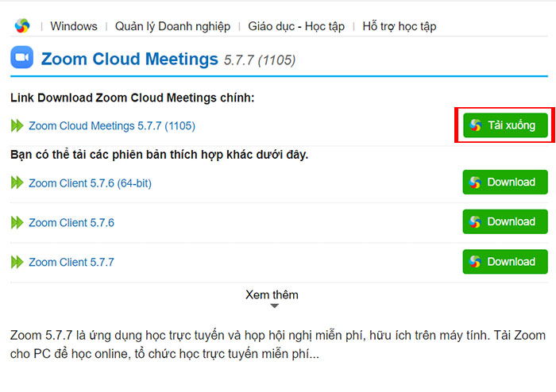Expand the Xem thêm section
The width and height of the screenshot is (556, 392).
(272, 294)
